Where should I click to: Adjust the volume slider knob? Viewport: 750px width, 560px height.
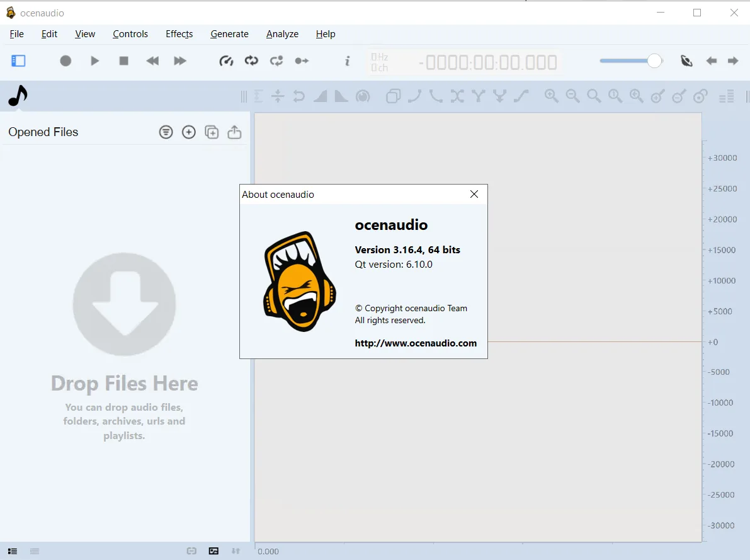(654, 60)
